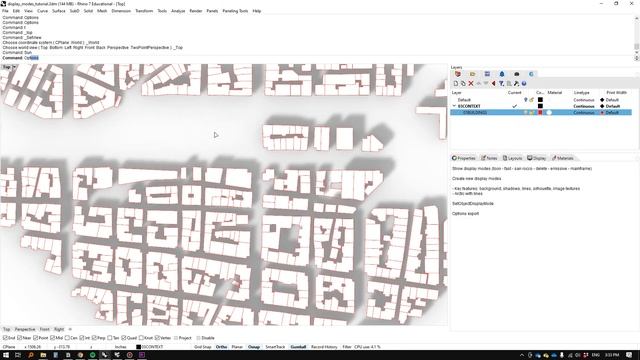Toggle the Tan osnap checkbox
The height and width of the screenshot is (360, 640).
coord(109,338)
